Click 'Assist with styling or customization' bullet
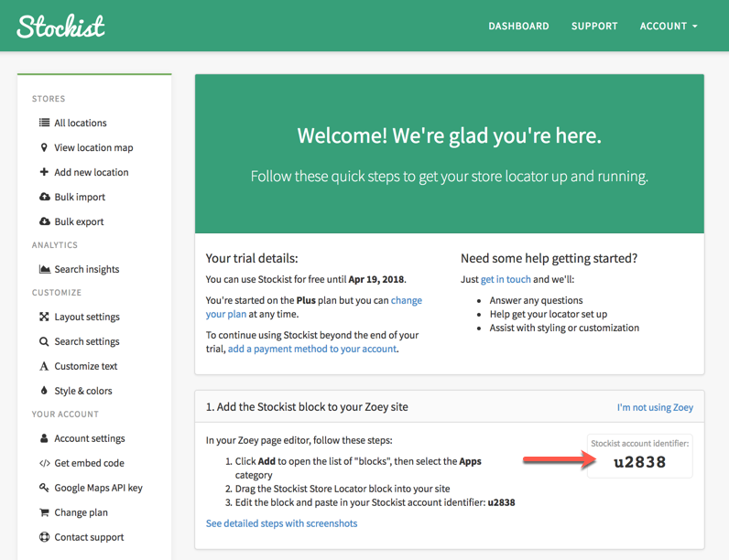The image size is (729, 560). pos(564,328)
